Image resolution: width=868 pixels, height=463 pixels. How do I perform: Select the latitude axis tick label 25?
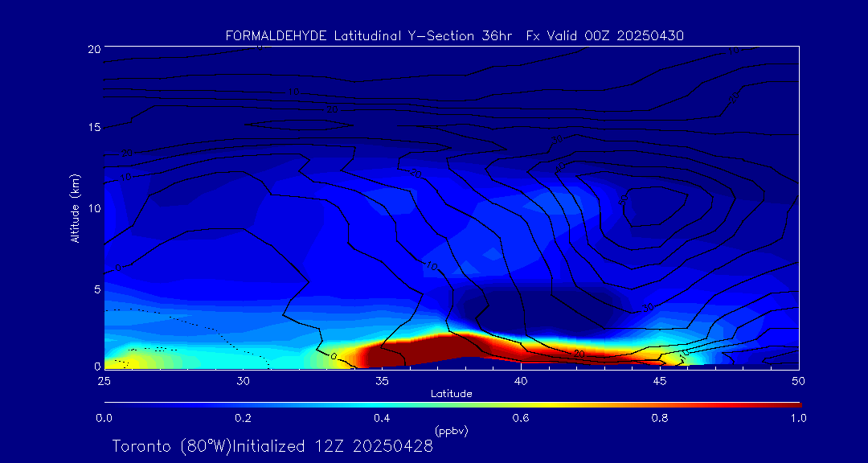(104, 381)
